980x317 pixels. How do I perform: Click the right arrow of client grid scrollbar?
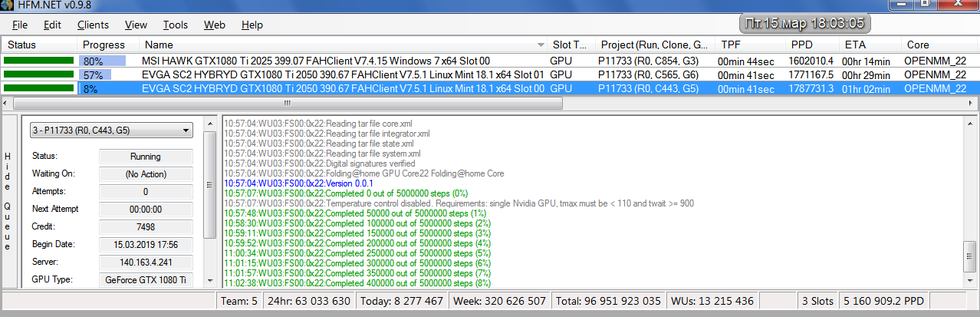(972, 102)
